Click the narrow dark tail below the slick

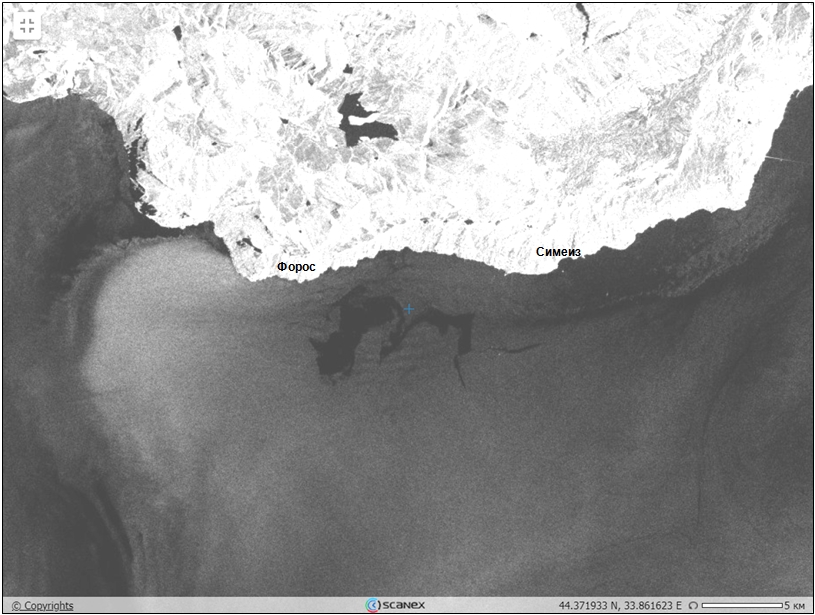460,374
